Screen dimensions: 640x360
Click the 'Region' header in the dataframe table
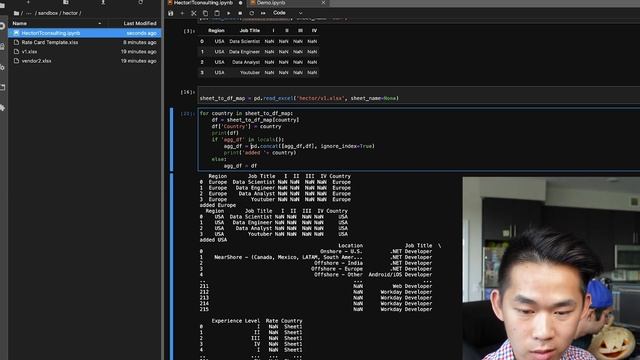click(216, 31)
